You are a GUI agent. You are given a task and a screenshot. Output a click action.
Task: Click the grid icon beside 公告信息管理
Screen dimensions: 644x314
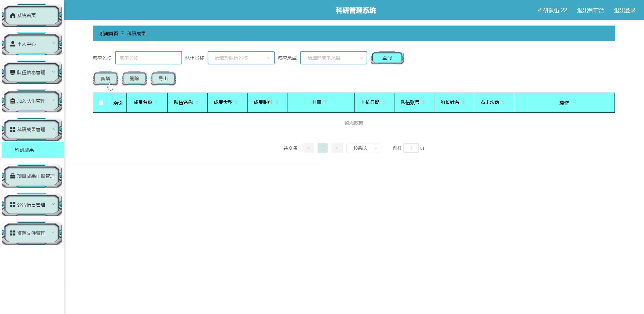point(13,205)
